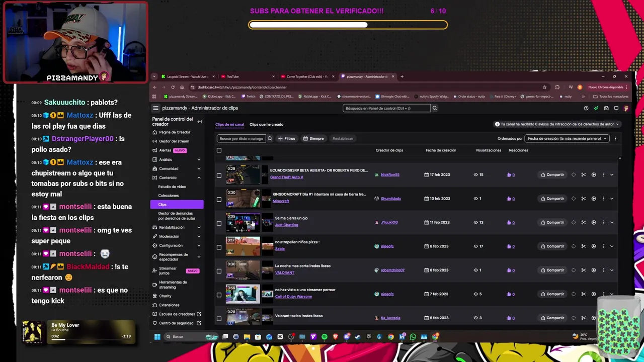Collapse the creator control panel sidebar
Image resolution: width=644 pixels, height=362 pixels.
[199, 122]
